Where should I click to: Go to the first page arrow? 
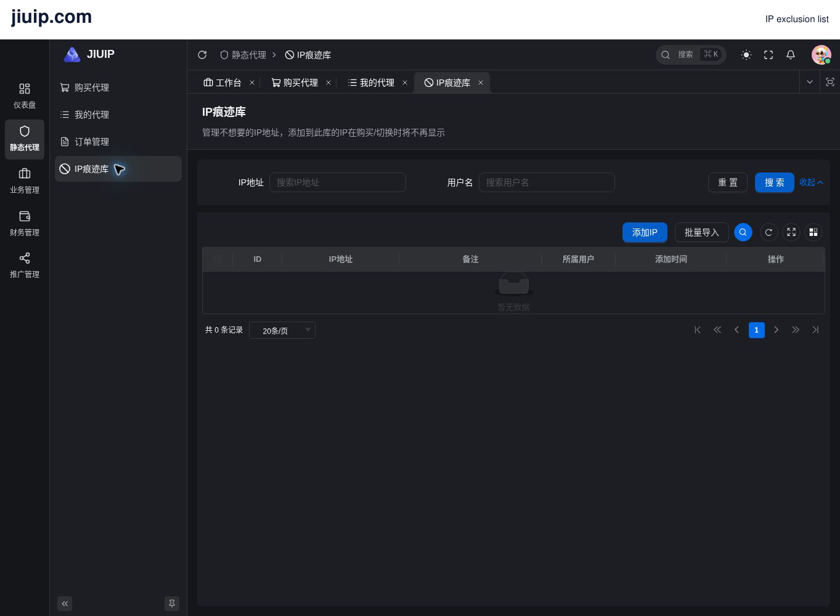[698, 330]
